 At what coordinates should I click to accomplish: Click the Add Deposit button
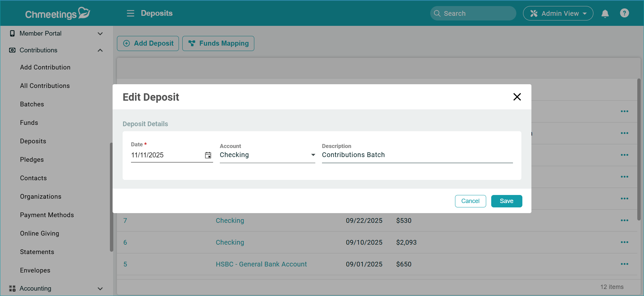click(x=148, y=43)
